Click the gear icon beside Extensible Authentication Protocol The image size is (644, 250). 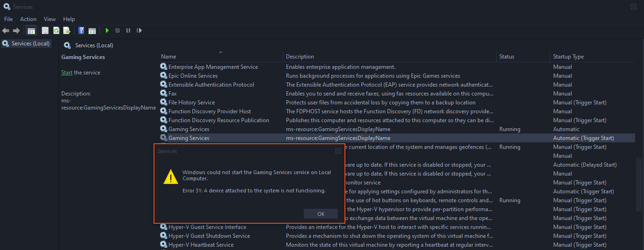tap(163, 85)
